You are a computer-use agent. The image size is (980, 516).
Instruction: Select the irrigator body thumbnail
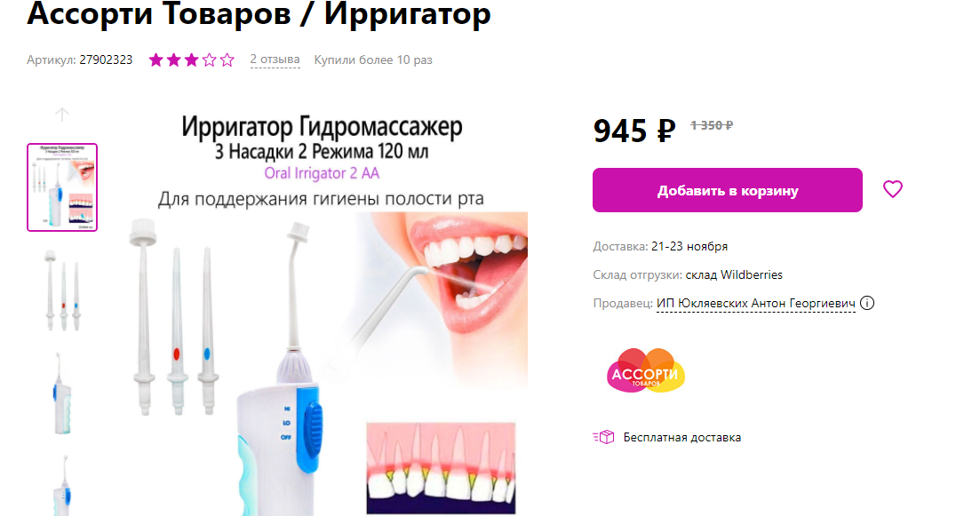click(62, 393)
